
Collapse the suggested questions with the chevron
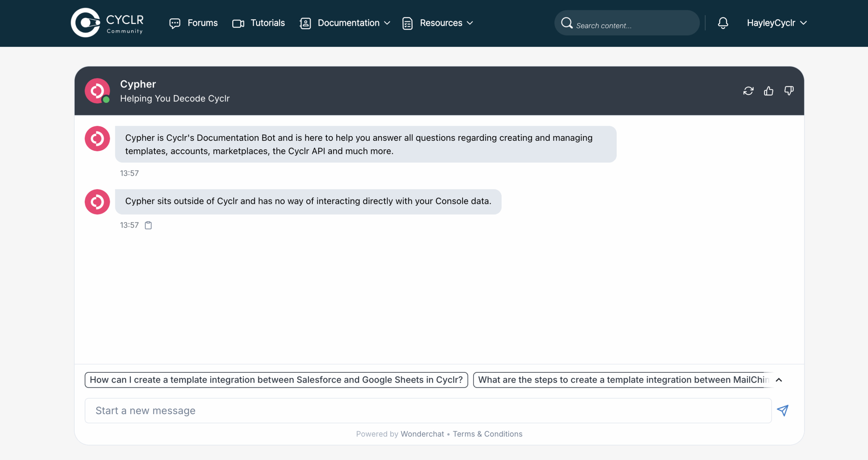pos(779,380)
